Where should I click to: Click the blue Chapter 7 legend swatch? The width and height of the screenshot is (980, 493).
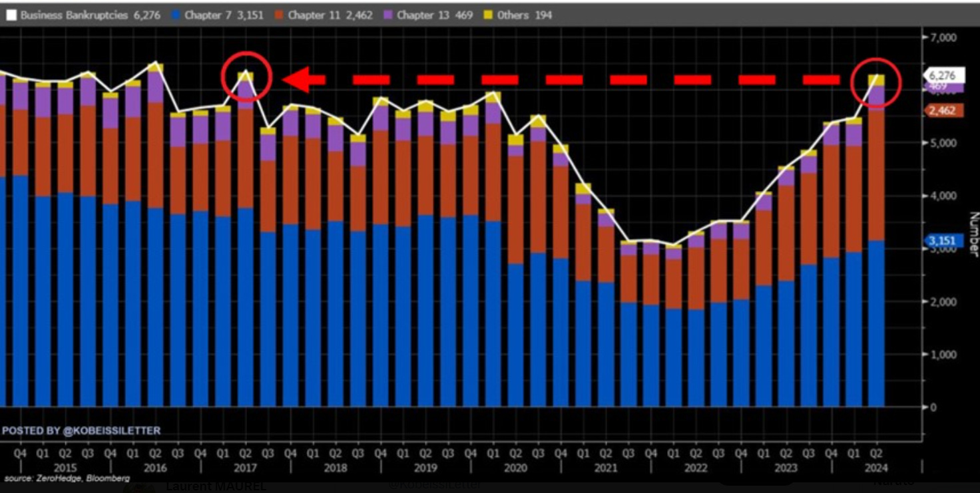pos(176,15)
